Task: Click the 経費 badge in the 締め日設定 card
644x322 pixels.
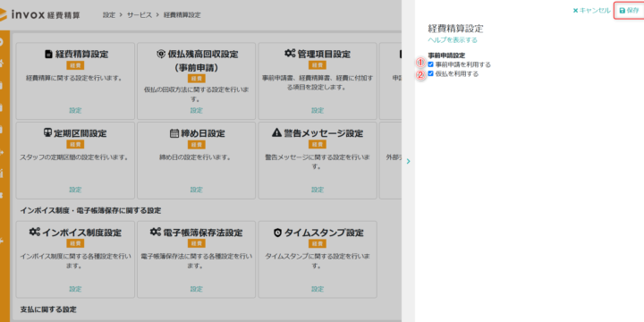Action: 196,145
